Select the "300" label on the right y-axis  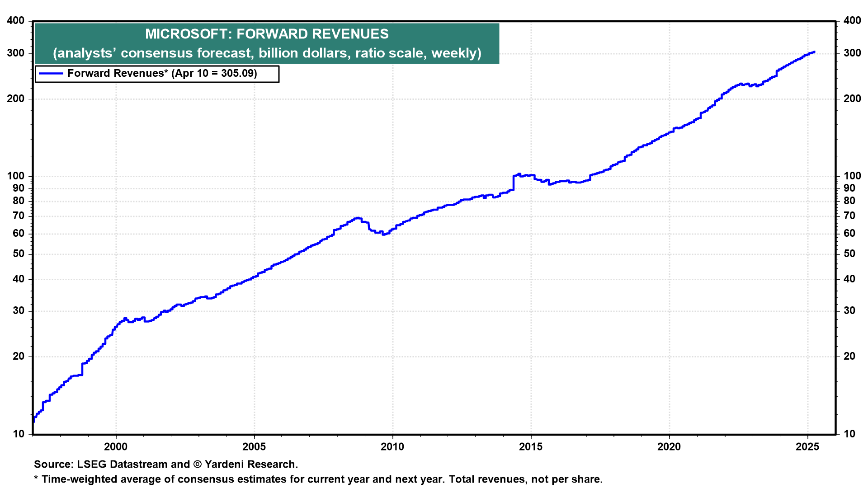852,53
